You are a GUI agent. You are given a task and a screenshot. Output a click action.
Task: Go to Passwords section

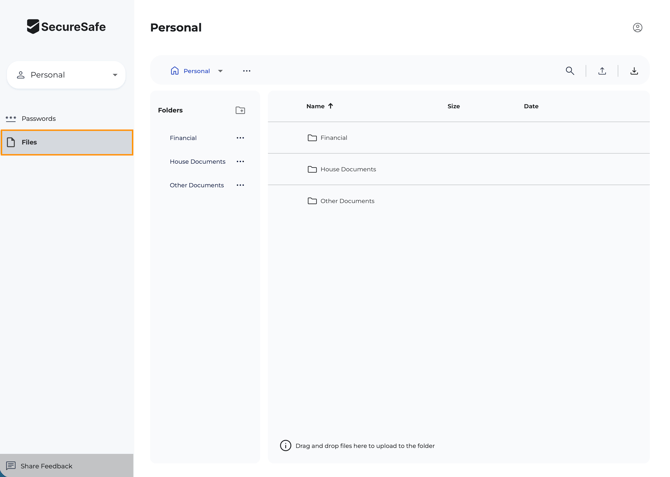click(39, 119)
